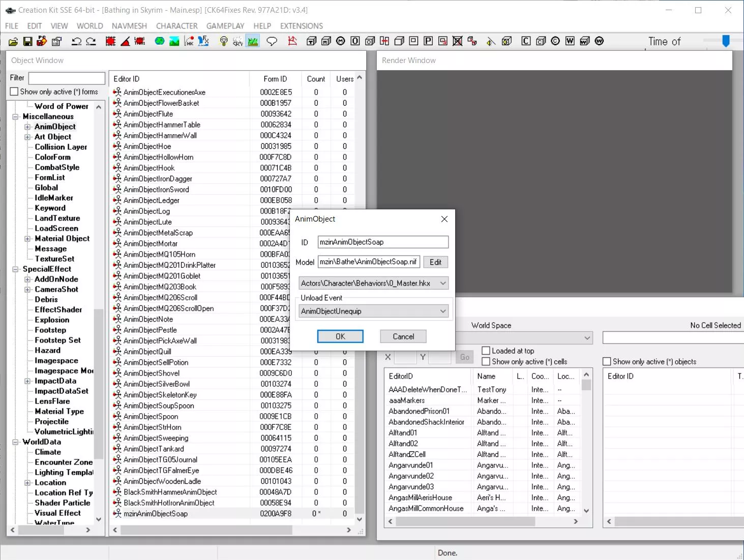Viewport: 744px width, 560px height.
Task: Open the EXTENSIONS menu
Action: (x=302, y=26)
